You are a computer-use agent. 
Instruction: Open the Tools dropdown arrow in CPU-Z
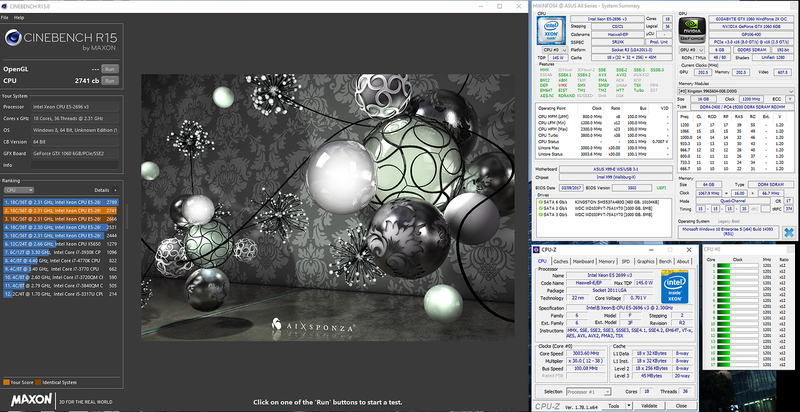(629, 406)
